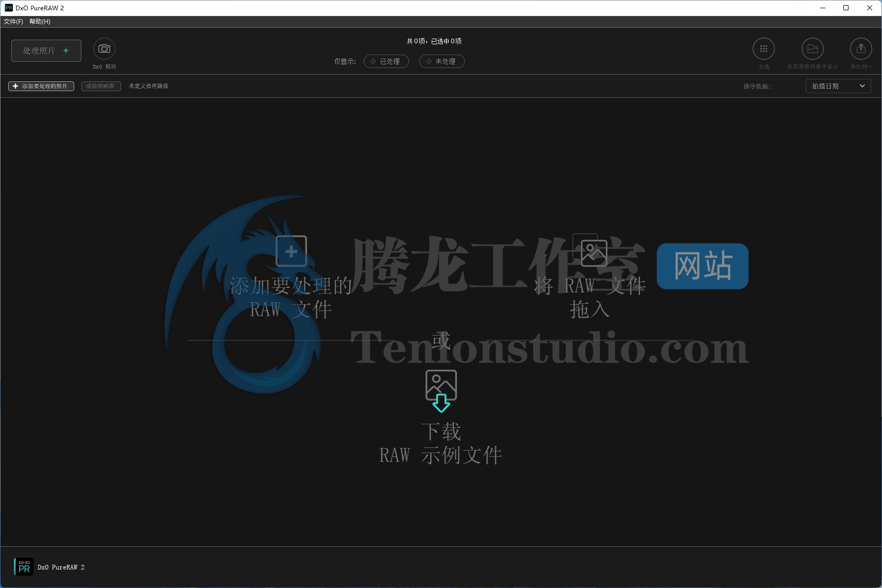Open the 帮助(H) menu

point(40,22)
